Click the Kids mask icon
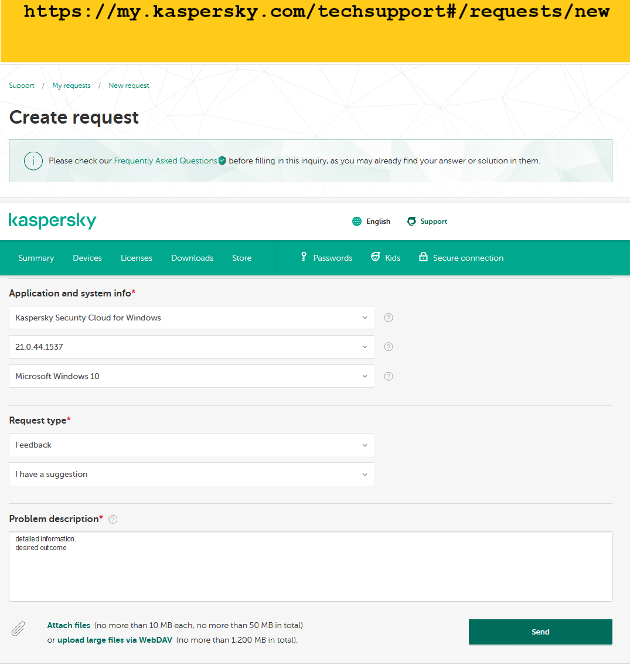The image size is (630, 672). pyautogui.click(x=375, y=257)
